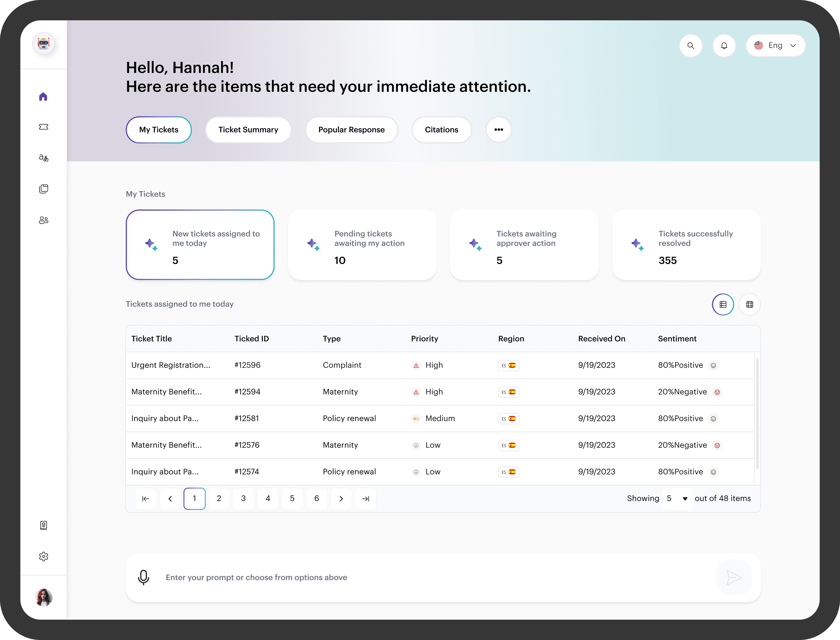Open the Tickets icon in sidebar
This screenshot has width=840, height=640.
click(43, 127)
